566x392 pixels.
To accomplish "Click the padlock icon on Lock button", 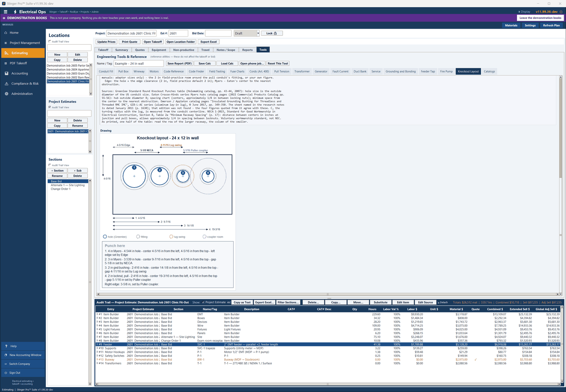I will coord(275,33).
